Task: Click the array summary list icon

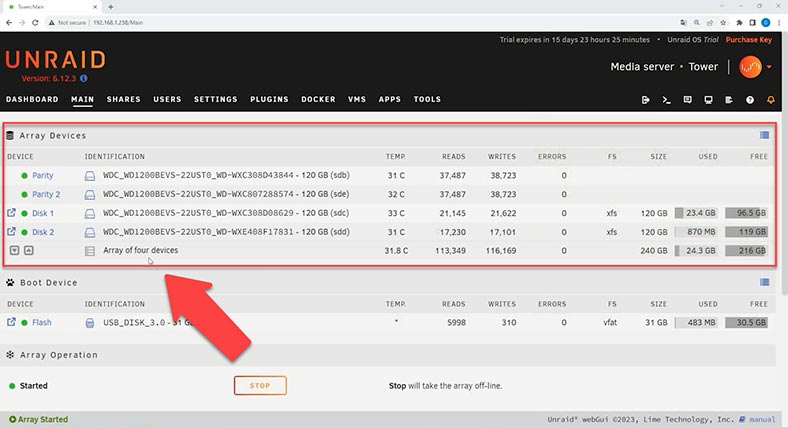Action: point(89,251)
